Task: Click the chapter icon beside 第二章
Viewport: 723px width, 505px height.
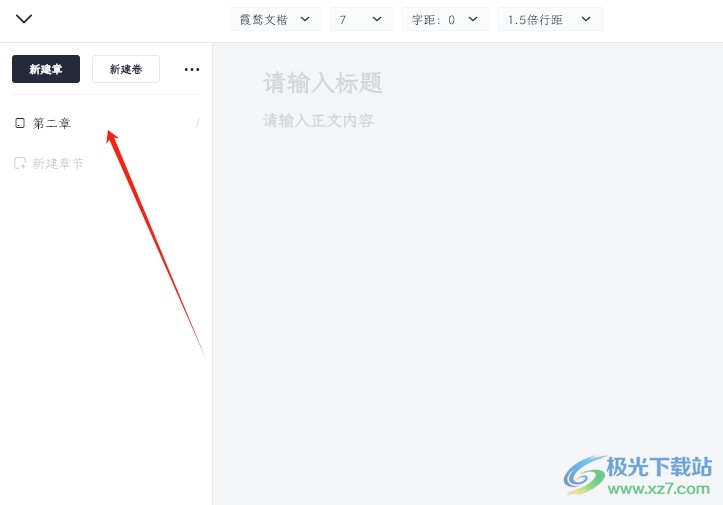Action: click(20, 123)
